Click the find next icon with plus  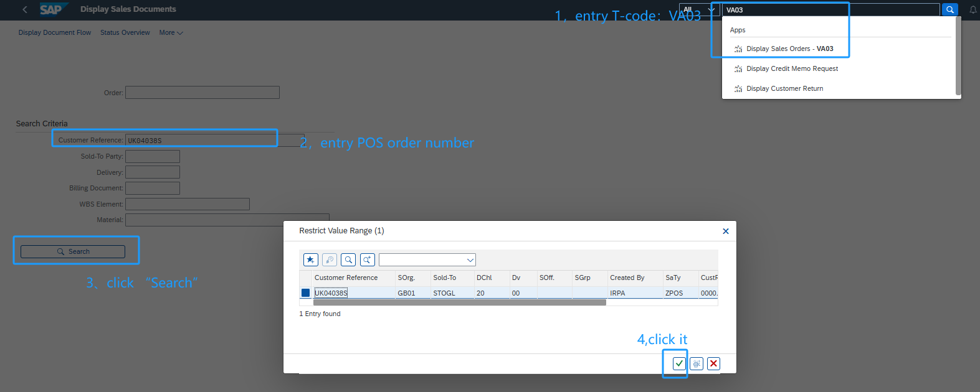pos(367,259)
